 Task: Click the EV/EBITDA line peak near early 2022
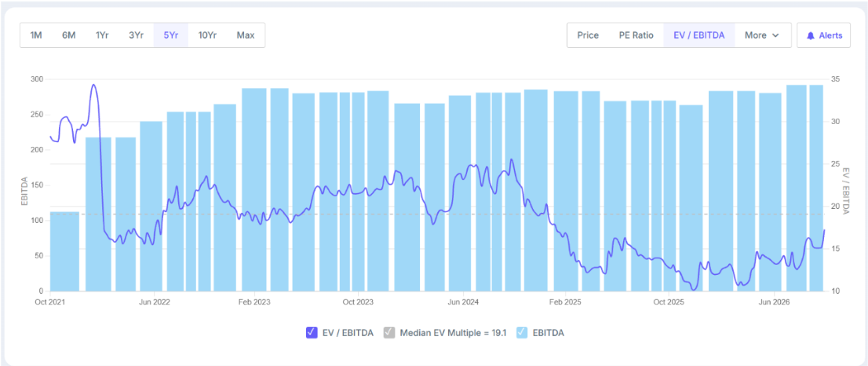click(93, 86)
